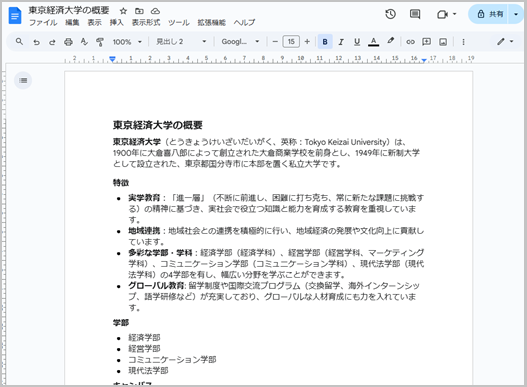Search menus with magnifier icon
The image size is (527, 387).
(19, 42)
